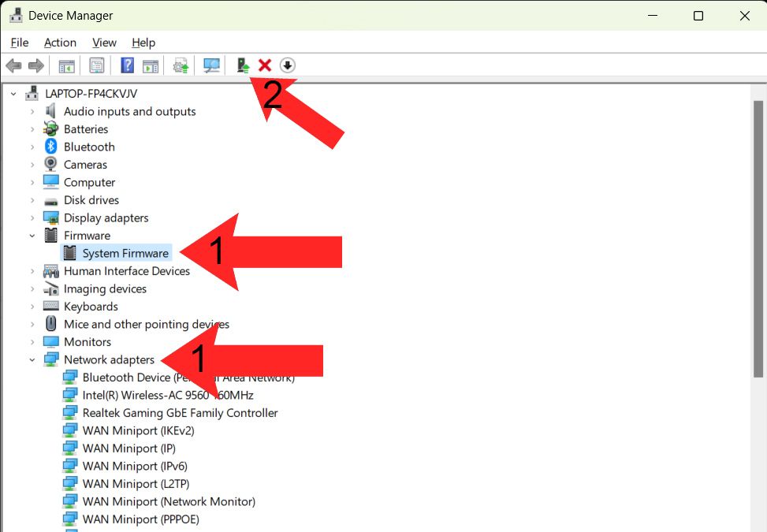Screen dimensions: 767x532
Task: Open the File menu
Action: coord(20,43)
